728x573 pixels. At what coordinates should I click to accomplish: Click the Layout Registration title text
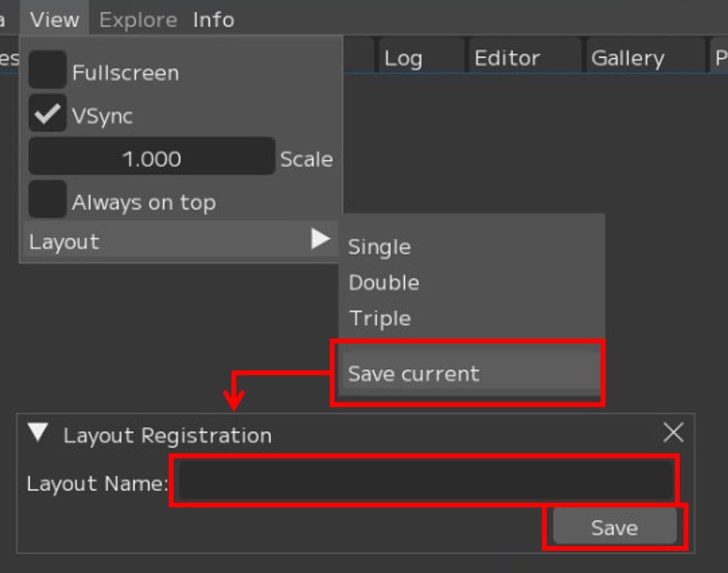point(168,435)
